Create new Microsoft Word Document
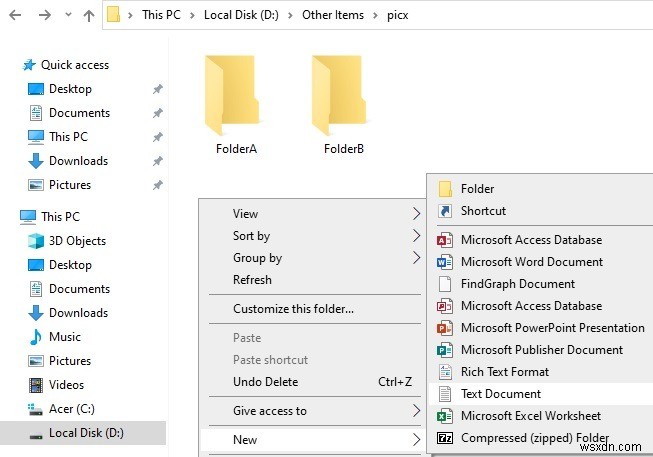This screenshot has height=457, width=653. coord(541,262)
